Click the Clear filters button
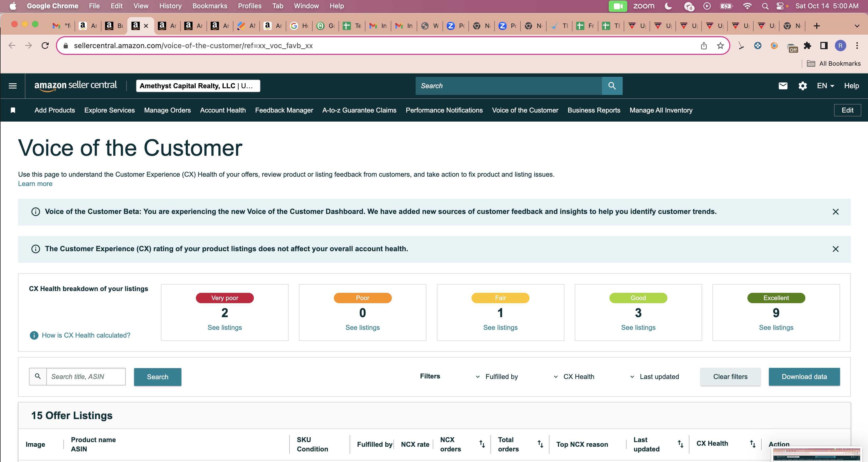This screenshot has width=868, height=462. [730, 377]
